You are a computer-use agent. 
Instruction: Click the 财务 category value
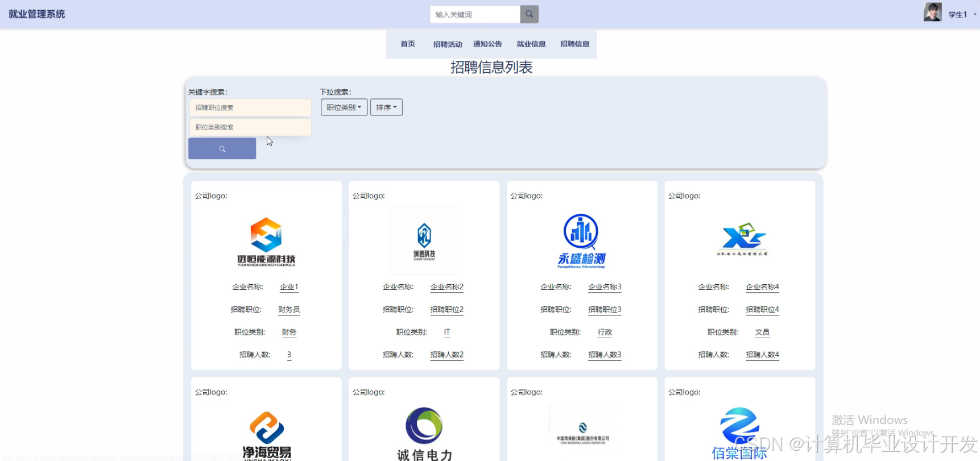(289, 333)
